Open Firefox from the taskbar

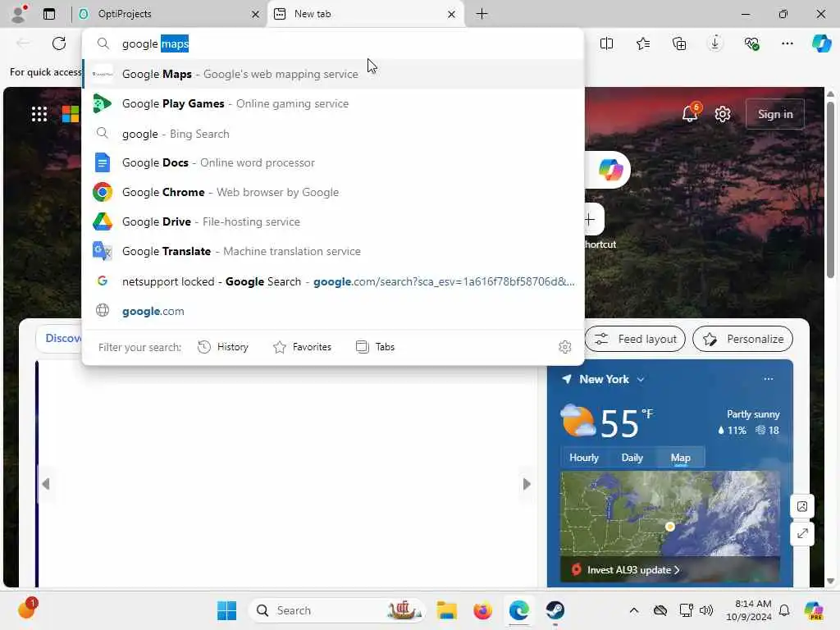pyautogui.click(x=482, y=610)
